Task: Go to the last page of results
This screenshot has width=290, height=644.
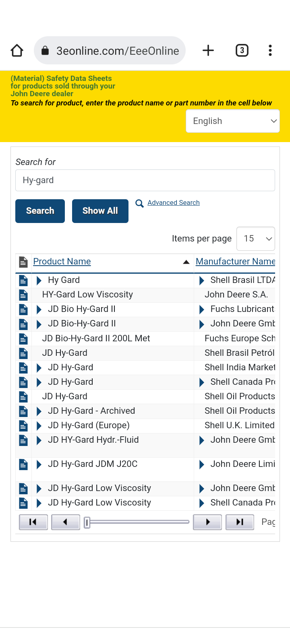Action: click(x=240, y=522)
